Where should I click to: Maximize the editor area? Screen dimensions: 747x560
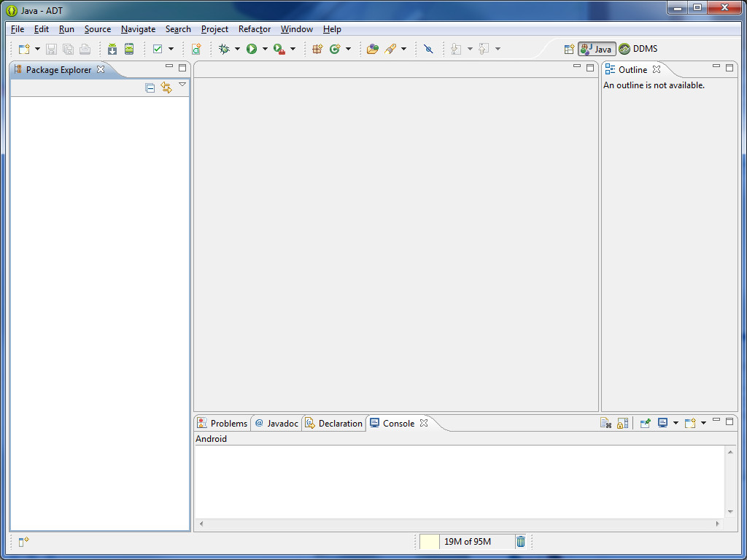(589, 68)
